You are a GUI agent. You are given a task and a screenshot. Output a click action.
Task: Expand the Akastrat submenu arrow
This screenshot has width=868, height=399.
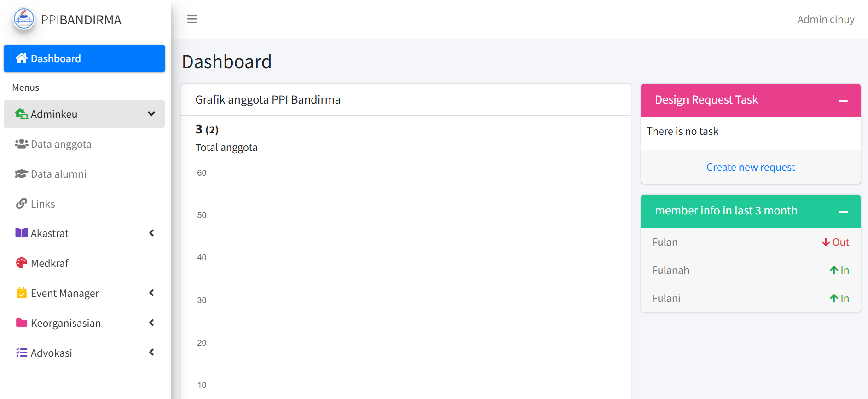151,233
